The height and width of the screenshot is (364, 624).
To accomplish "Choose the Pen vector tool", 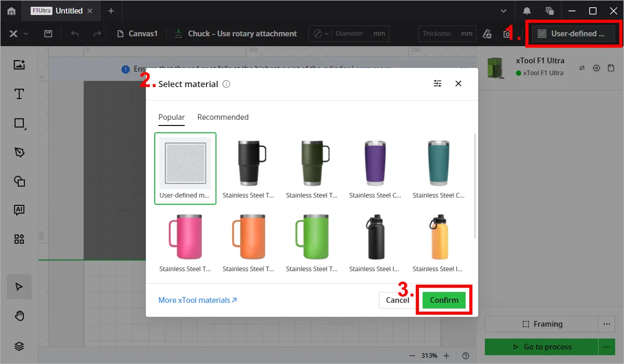I will click(x=19, y=152).
